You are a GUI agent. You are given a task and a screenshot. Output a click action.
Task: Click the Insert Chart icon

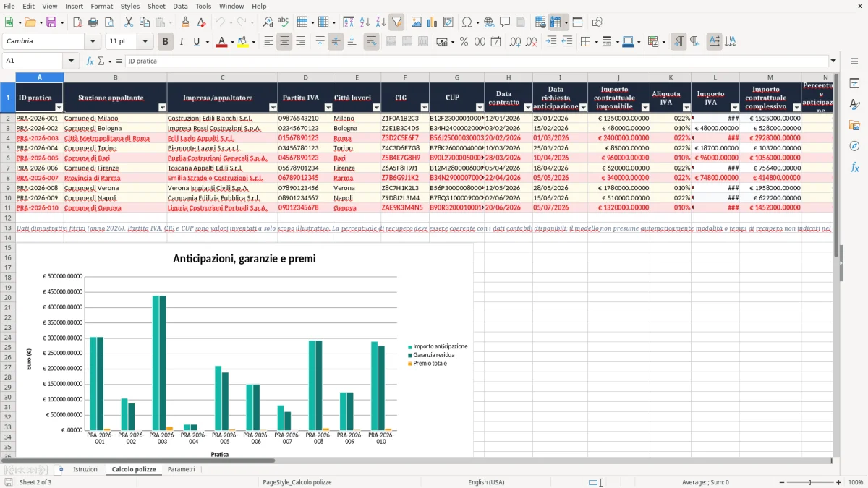pos(432,22)
